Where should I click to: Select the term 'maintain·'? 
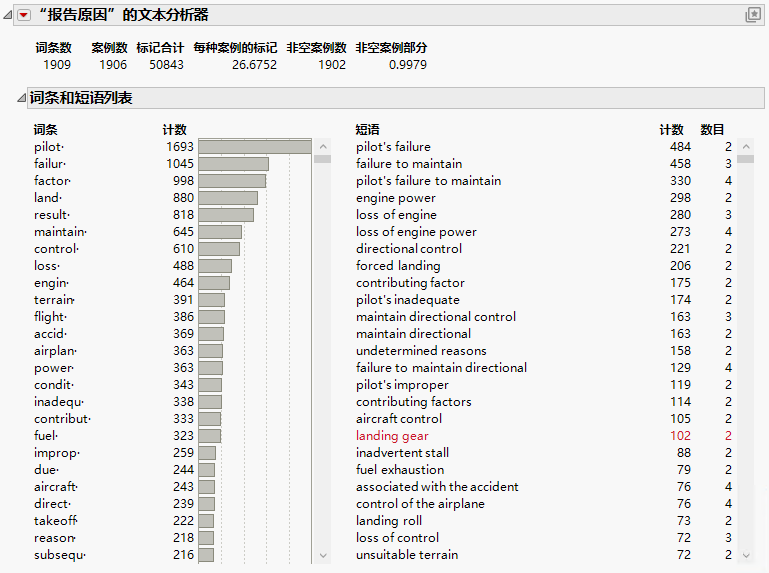coord(60,232)
